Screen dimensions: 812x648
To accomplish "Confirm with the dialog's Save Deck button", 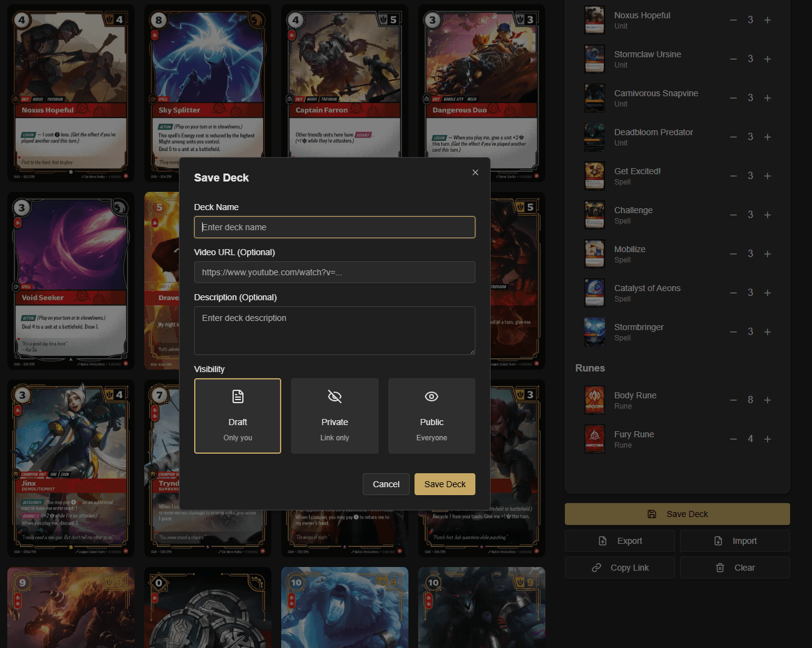I will pyautogui.click(x=445, y=484).
